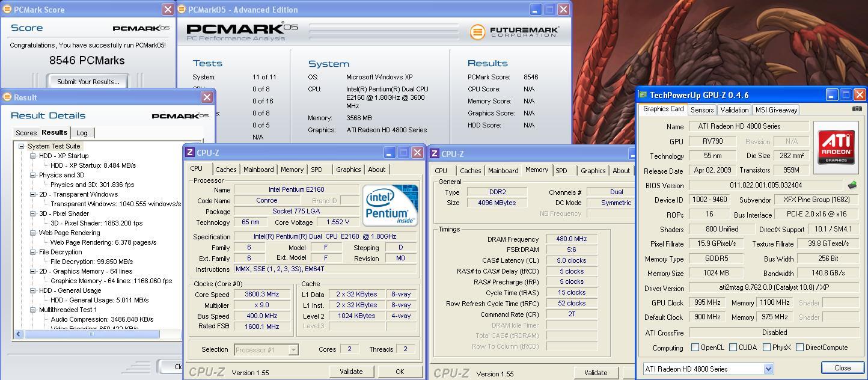Image resolution: width=868 pixels, height=380 pixels.
Task: Open Processor #1 selection dropdown
Action: [x=293, y=349]
